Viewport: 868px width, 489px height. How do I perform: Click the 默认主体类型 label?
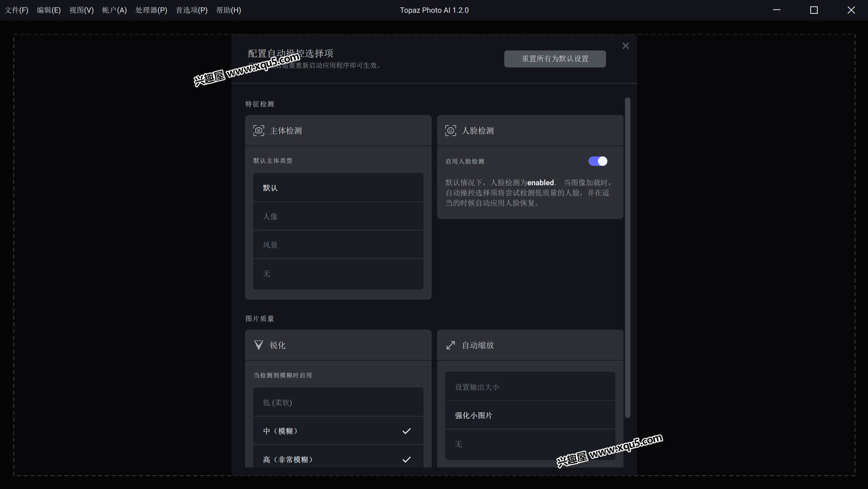(273, 161)
